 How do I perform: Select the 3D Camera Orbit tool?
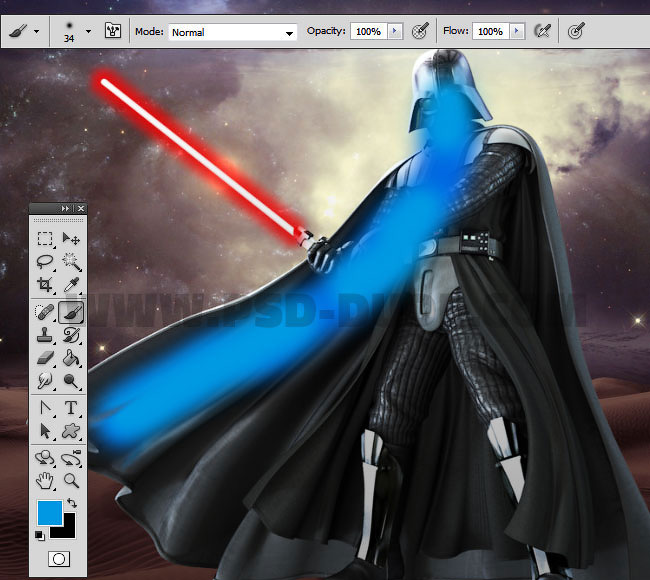coord(71,458)
